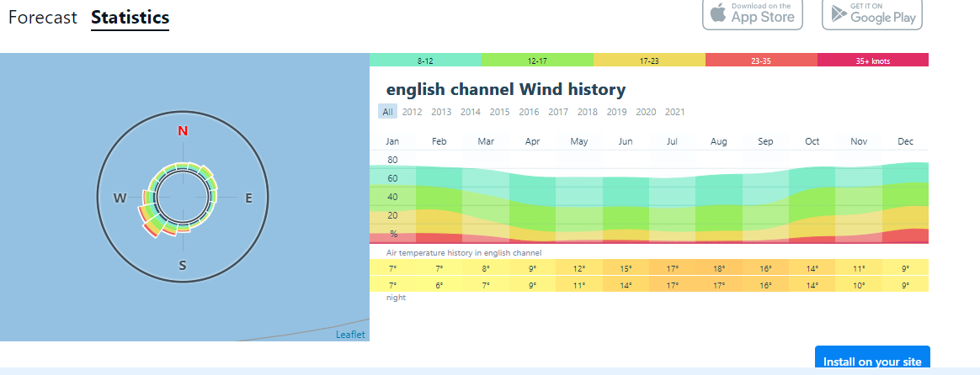Click the Google Play download badge
The height and width of the screenshot is (375, 980).
[x=872, y=13]
